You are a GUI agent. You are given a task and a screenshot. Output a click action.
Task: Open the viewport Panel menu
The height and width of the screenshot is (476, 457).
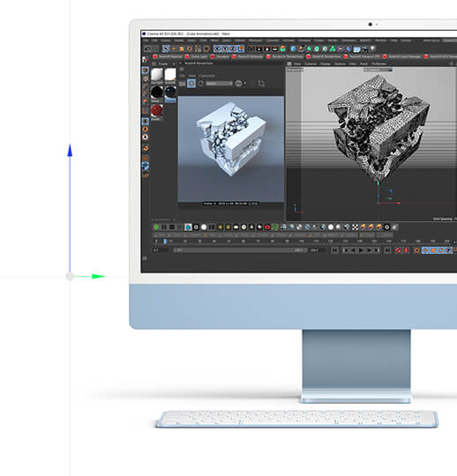tap(363, 63)
